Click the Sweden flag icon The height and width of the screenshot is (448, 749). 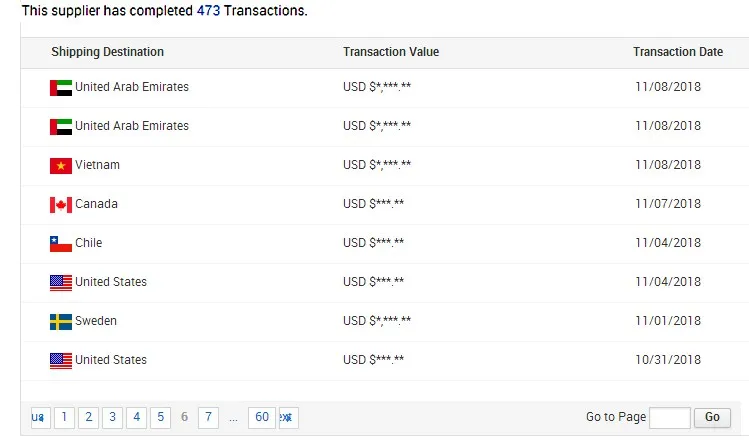tap(60, 322)
